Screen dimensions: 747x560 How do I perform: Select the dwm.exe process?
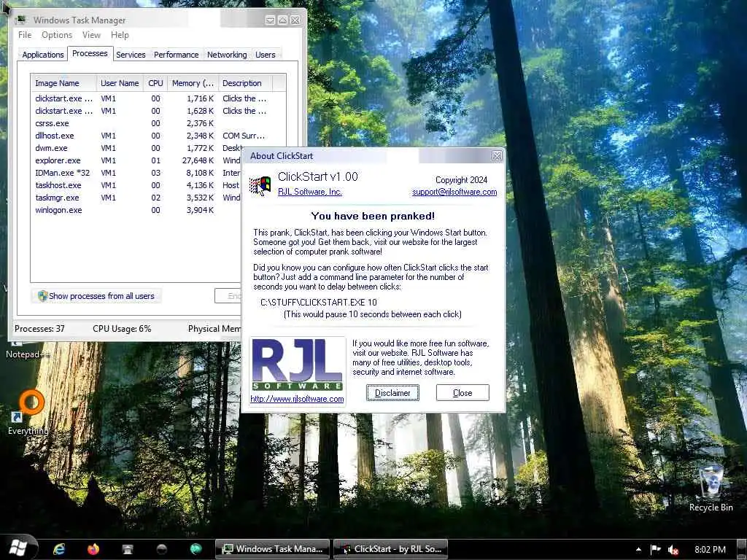point(137,148)
